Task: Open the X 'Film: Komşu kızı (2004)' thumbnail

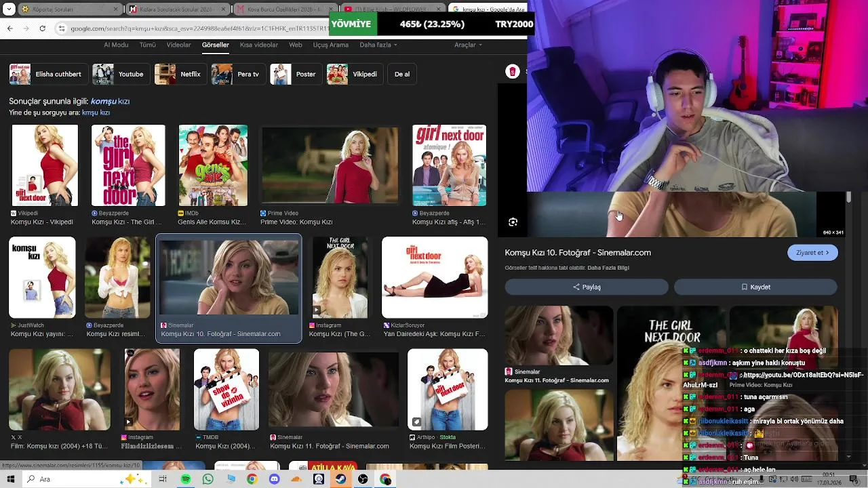Action: click(60, 390)
